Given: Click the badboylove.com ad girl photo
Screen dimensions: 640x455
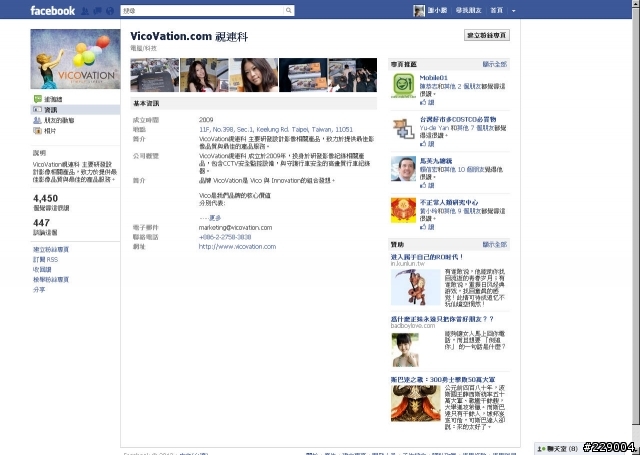Looking at the screenshot, I should (405, 350).
